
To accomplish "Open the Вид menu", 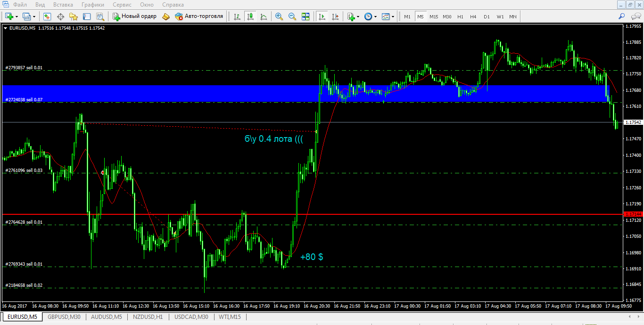I will click(40, 5).
